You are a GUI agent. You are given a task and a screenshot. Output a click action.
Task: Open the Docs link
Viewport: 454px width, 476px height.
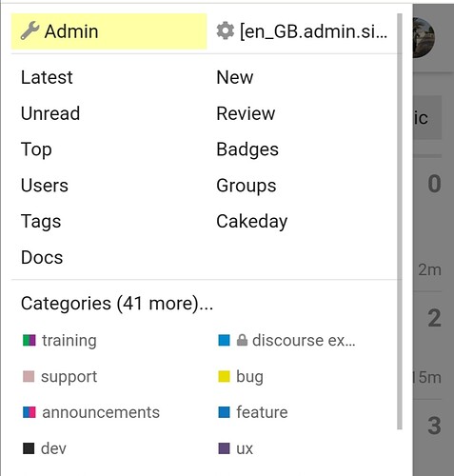pos(42,257)
